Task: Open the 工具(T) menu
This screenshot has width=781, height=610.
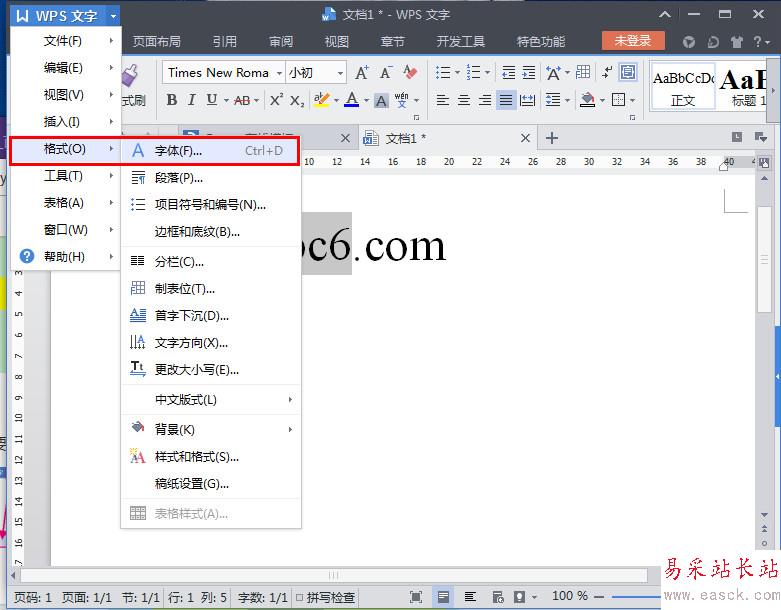Action: click(65, 176)
